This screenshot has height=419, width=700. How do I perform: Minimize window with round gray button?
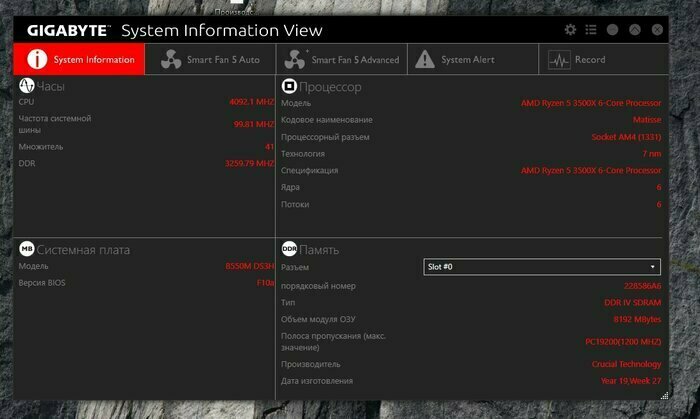tap(612, 29)
